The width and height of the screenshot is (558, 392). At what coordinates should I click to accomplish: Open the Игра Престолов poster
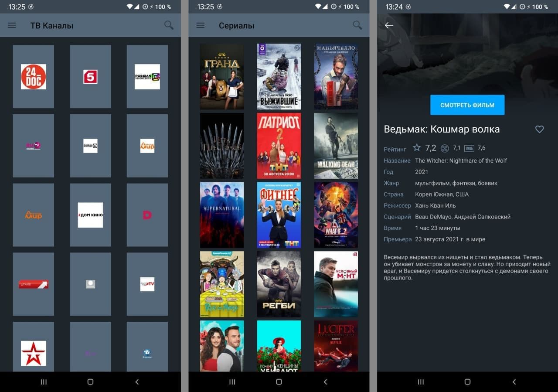pyautogui.click(x=222, y=146)
